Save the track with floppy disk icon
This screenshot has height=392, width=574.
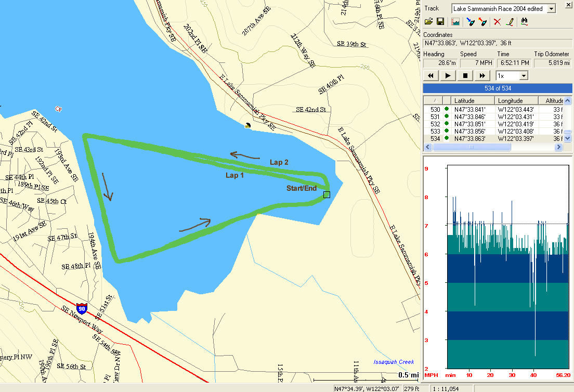(x=440, y=22)
